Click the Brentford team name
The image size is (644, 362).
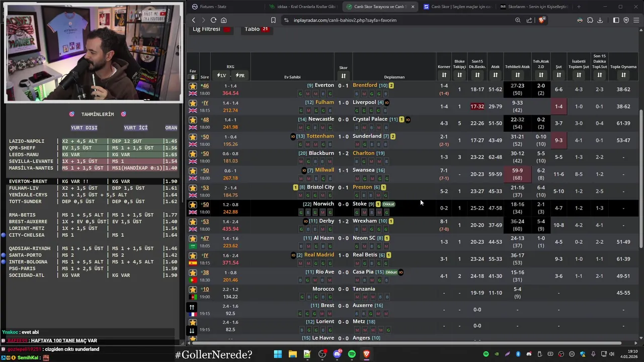point(365,85)
